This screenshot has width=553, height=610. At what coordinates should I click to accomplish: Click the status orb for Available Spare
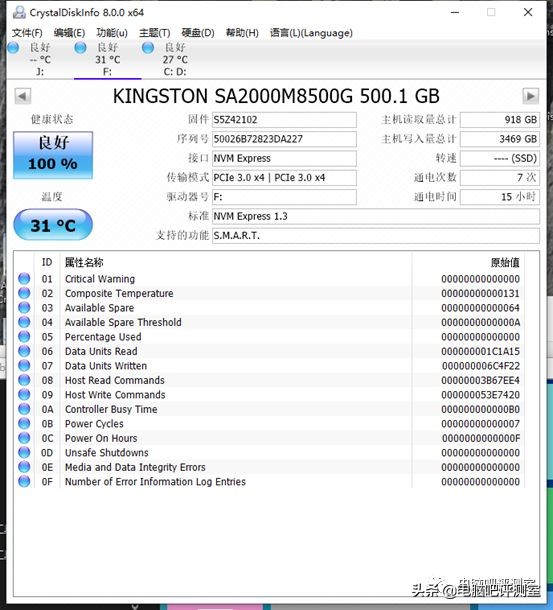point(24,307)
